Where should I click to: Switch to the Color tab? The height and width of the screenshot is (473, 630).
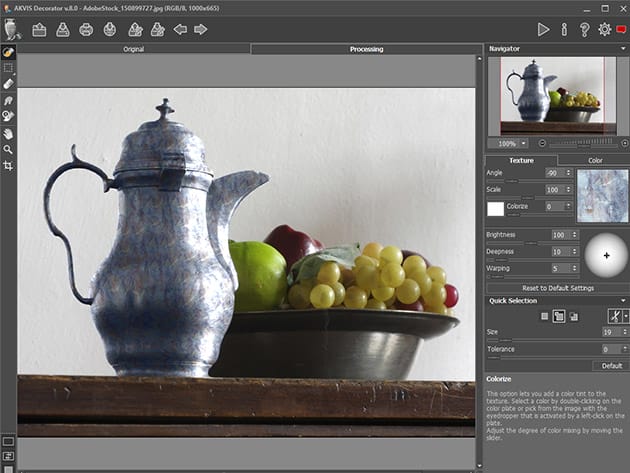[x=594, y=160]
